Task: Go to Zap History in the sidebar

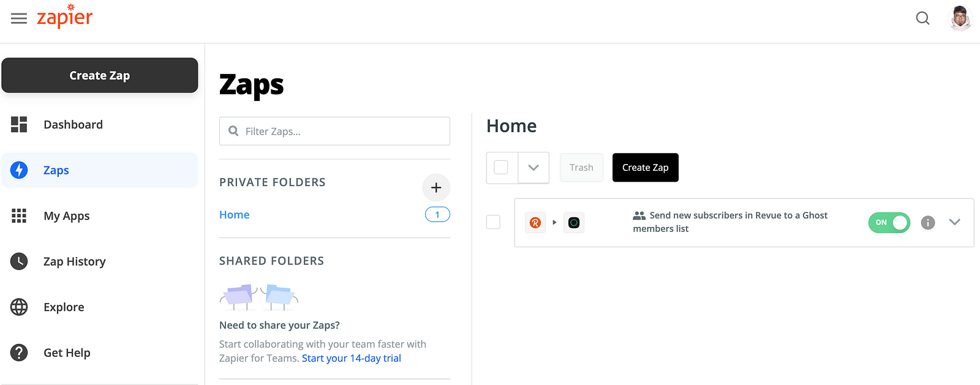Action: pyautogui.click(x=74, y=262)
